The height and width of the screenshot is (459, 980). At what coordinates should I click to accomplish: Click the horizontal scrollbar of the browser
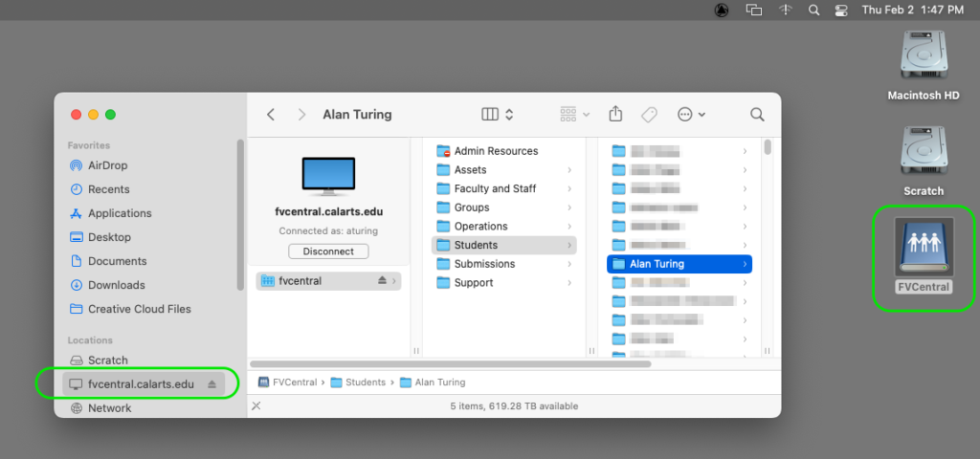click(450, 363)
